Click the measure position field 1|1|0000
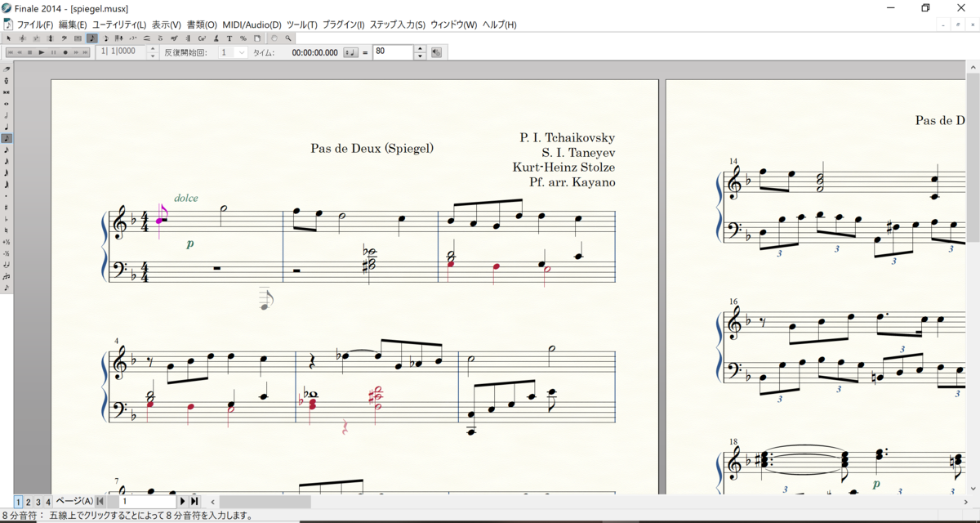980x523 pixels. [x=121, y=51]
